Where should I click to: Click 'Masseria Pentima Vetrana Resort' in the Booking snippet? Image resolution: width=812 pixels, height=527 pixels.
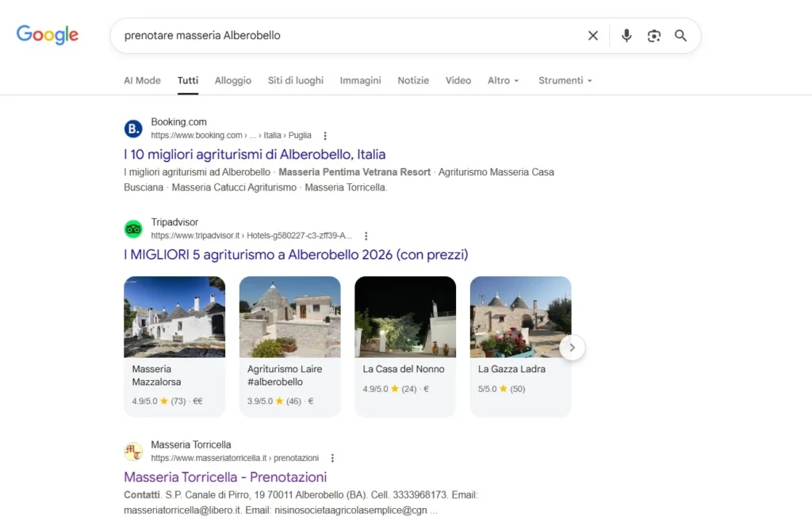354,172
